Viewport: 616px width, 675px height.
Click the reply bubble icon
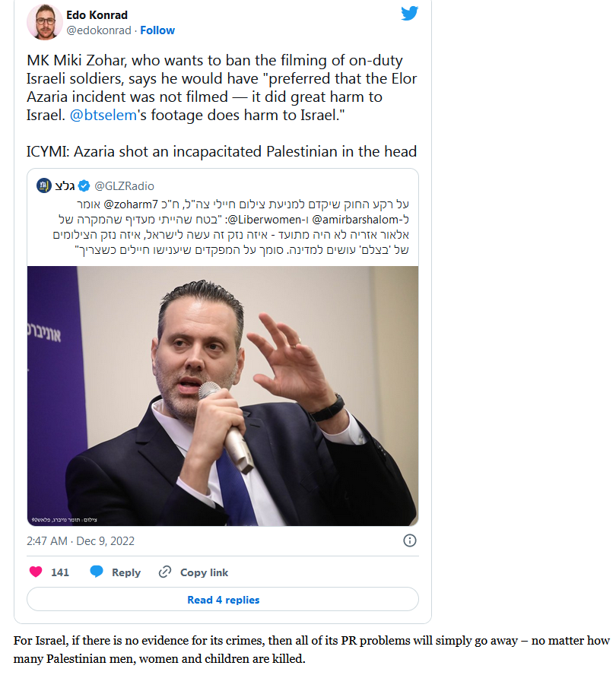(97, 572)
